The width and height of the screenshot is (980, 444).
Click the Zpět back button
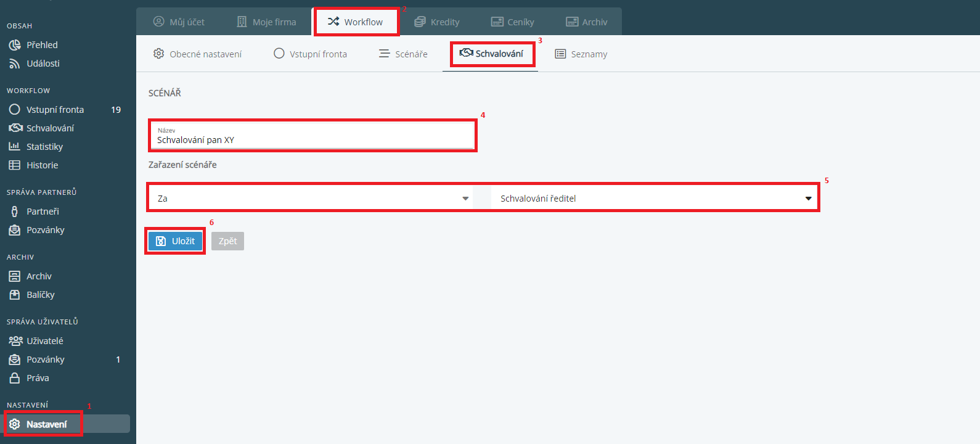(x=227, y=241)
